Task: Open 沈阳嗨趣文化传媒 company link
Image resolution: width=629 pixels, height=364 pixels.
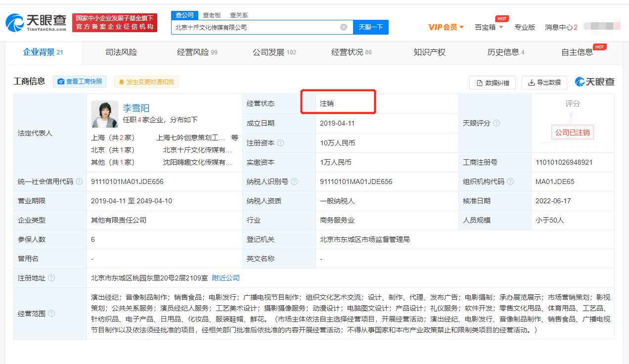Action: (x=198, y=162)
